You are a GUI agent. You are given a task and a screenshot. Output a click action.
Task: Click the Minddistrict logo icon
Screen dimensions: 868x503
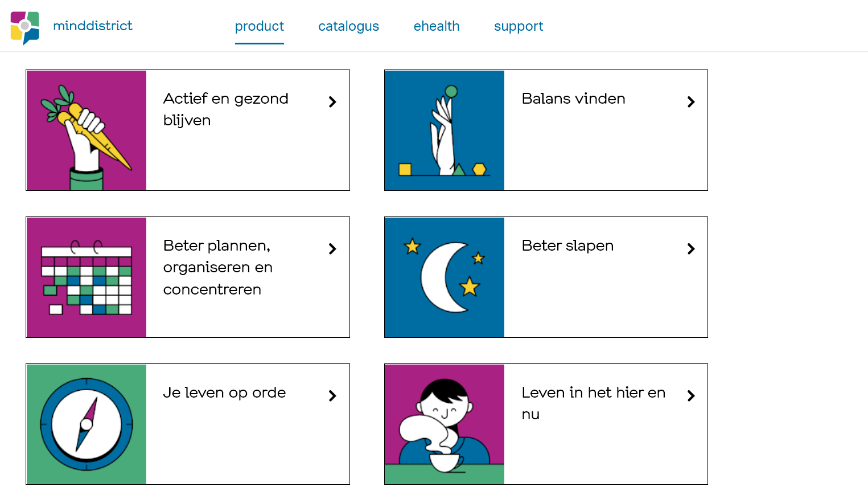pyautogui.click(x=25, y=27)
